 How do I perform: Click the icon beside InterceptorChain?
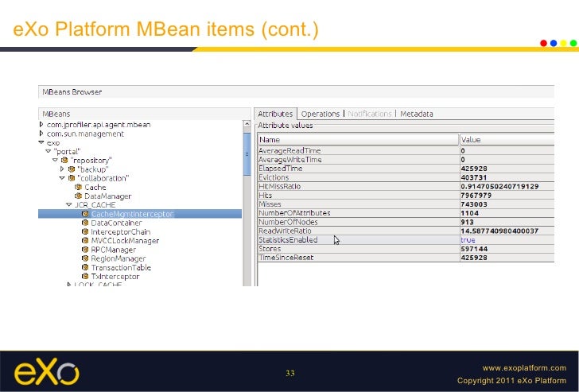click(x=85, y=232)
